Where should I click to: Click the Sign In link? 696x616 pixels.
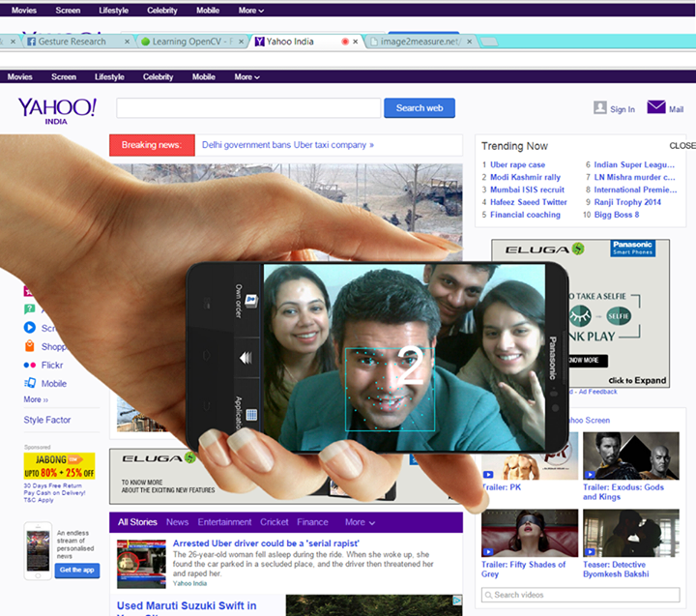(623, 109)
